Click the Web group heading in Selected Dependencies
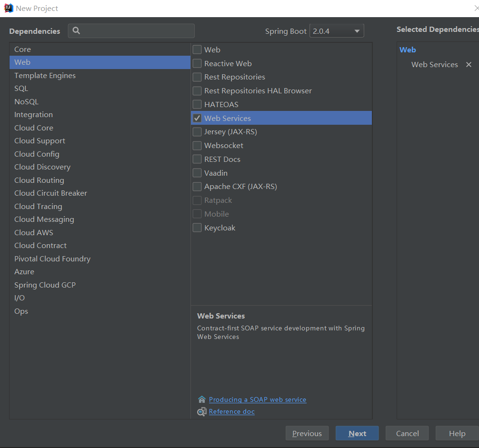 click(x=408, y=50)
